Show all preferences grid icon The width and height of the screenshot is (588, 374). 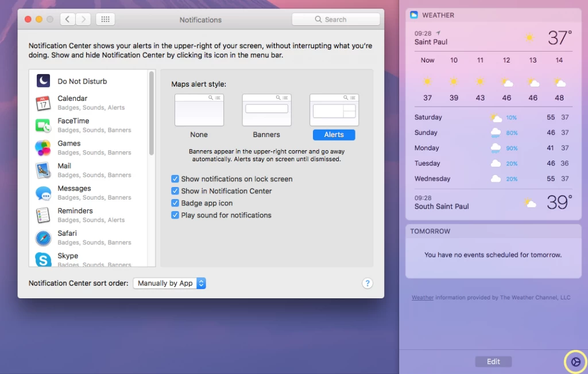tap(106, 19)
